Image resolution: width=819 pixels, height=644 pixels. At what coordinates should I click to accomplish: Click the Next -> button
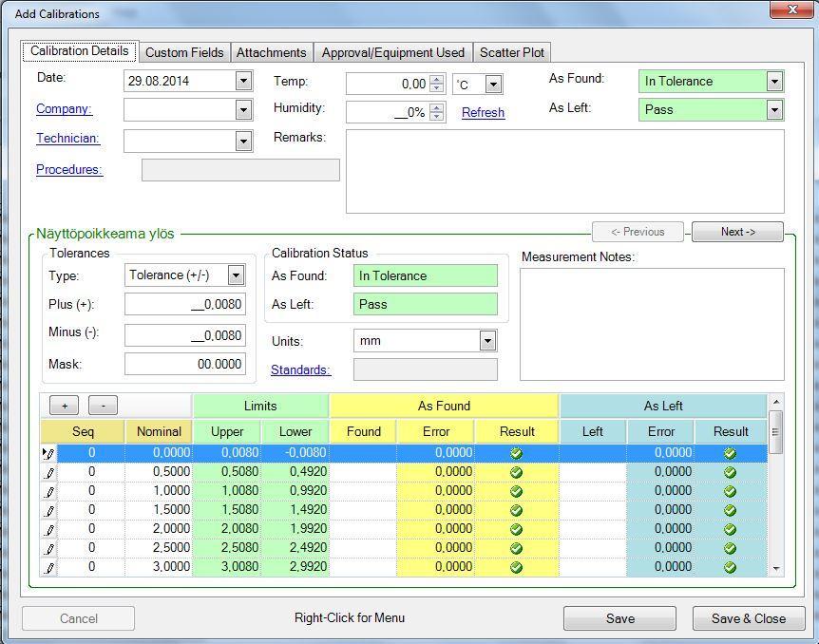(737, 232)
